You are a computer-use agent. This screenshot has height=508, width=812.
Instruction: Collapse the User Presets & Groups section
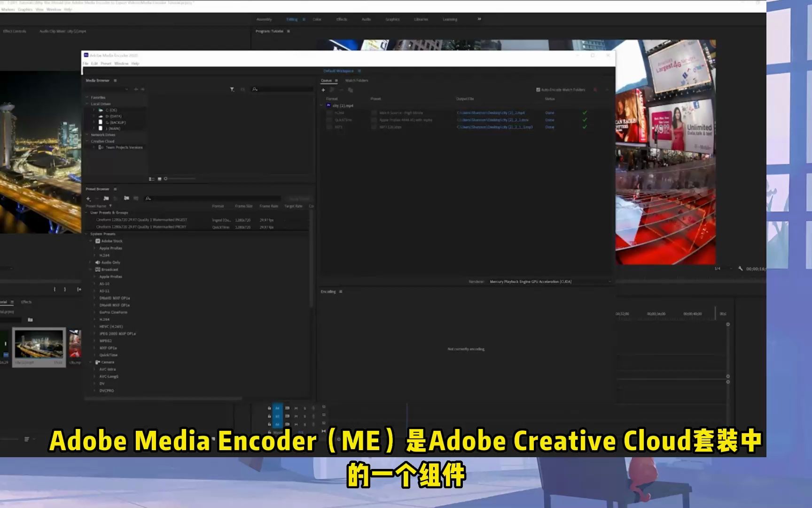point(86,213)
